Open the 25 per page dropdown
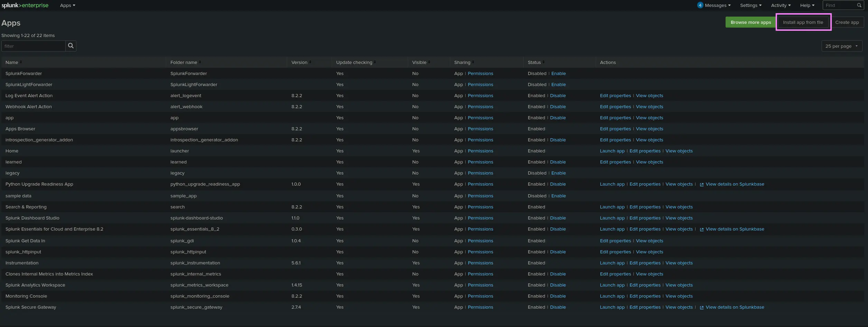The image size is (868, 327). [841, 46]
